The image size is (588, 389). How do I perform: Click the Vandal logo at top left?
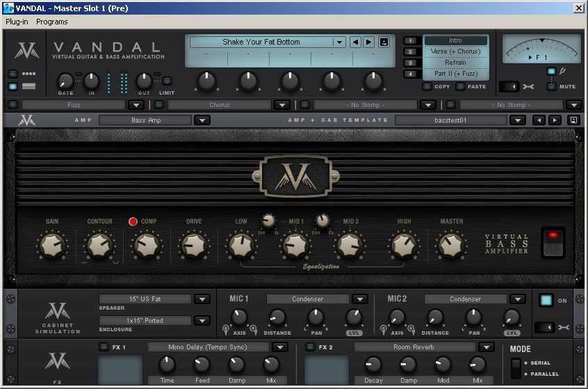click(26, 51)
